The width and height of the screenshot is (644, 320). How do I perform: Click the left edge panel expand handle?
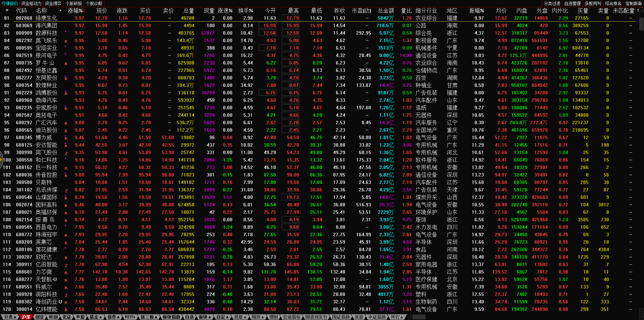tap(1, 160)
